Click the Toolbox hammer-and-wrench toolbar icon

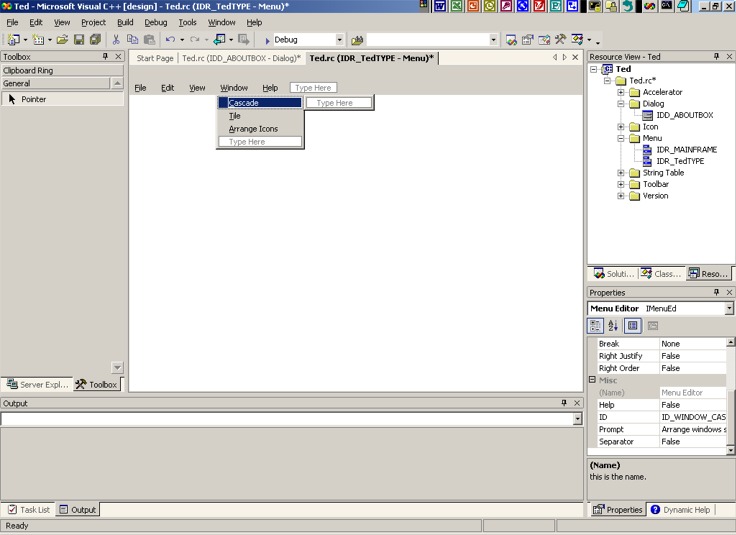560,40
